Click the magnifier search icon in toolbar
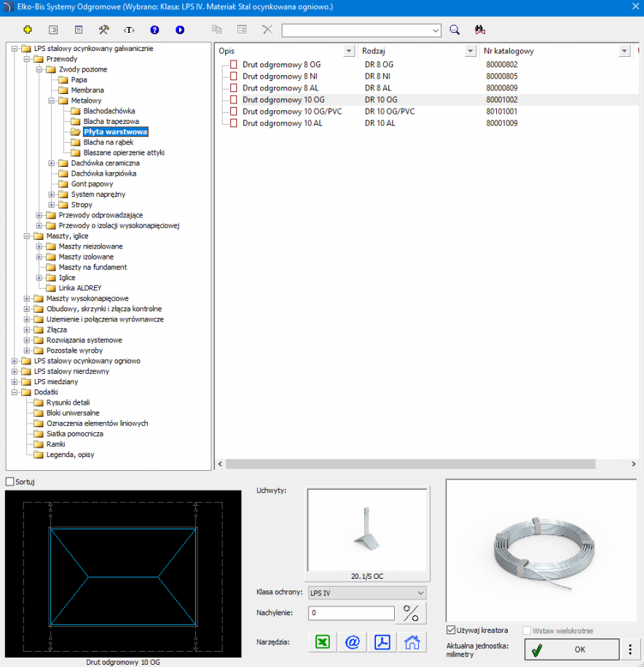This screenshot has height=667, width=644. pyautogui.click(x=455, y=30)
